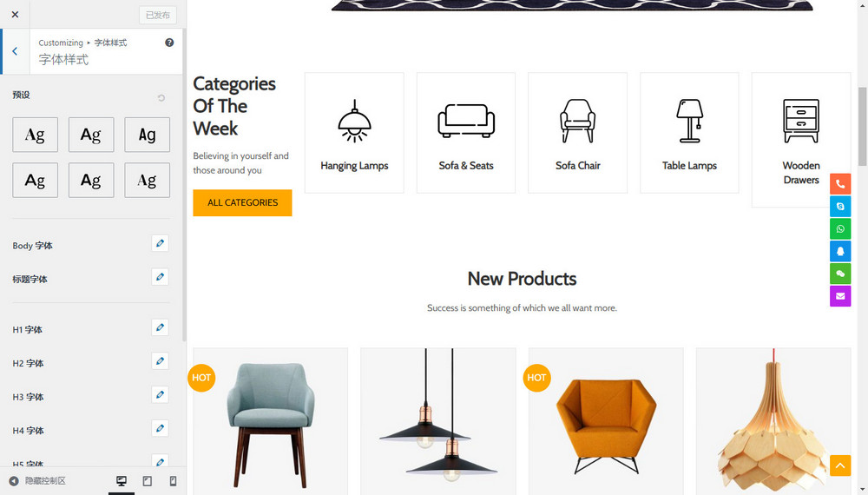868x495 pixels.
Task: Click the help question mark icon
Action: click(x=169, y=43)
